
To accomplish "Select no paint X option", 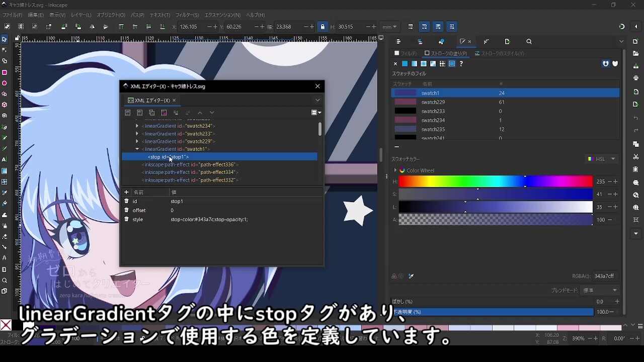I will [x=395, y=64].
